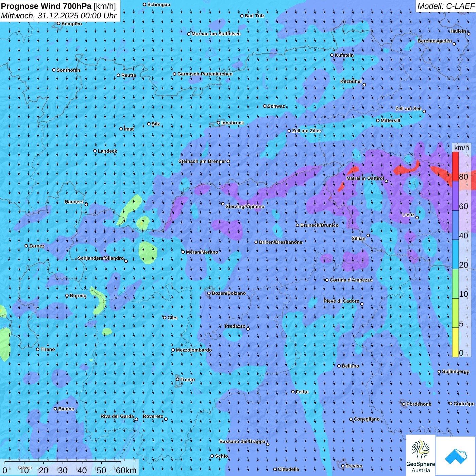
Task: Click the 'Cittadella' label
Action: [288, 469]
